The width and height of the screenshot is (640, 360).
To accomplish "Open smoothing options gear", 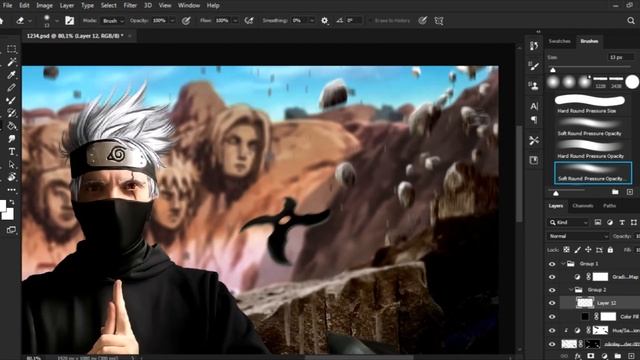I will (x=324, y=20).
